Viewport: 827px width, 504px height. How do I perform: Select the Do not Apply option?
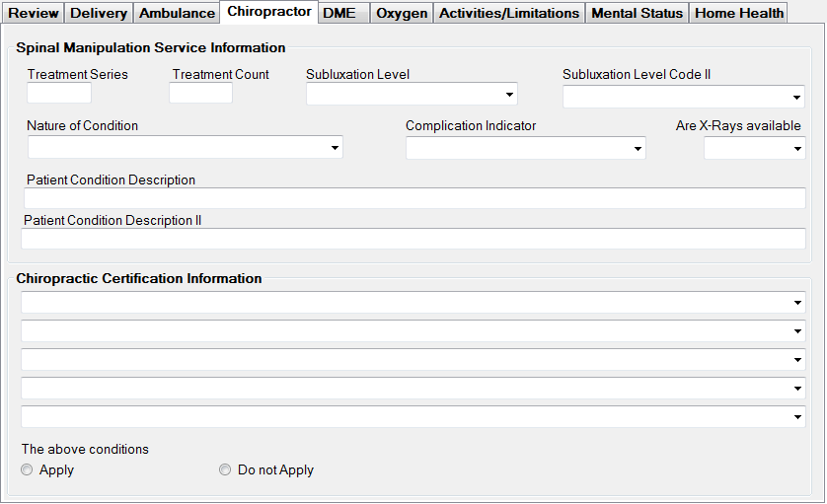tap(225, 470)
